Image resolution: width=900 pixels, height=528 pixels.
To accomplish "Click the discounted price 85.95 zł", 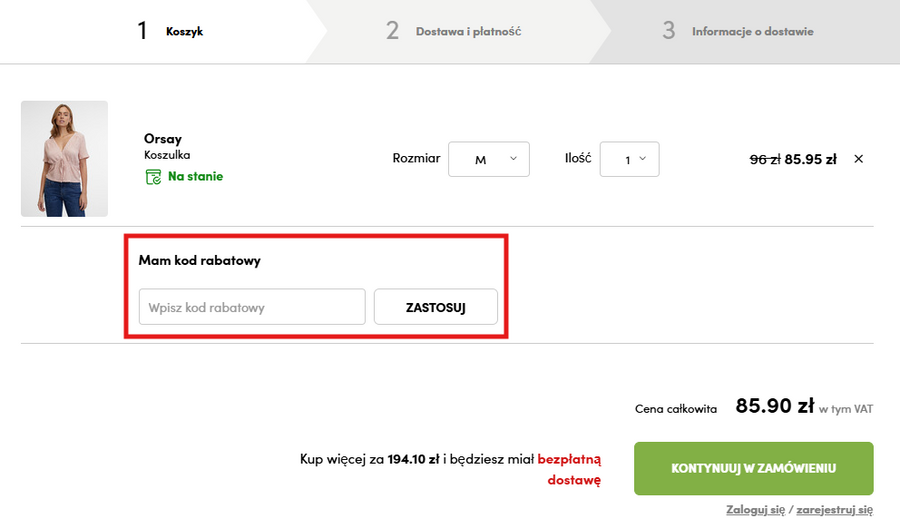I will click(x=810, y=158).
